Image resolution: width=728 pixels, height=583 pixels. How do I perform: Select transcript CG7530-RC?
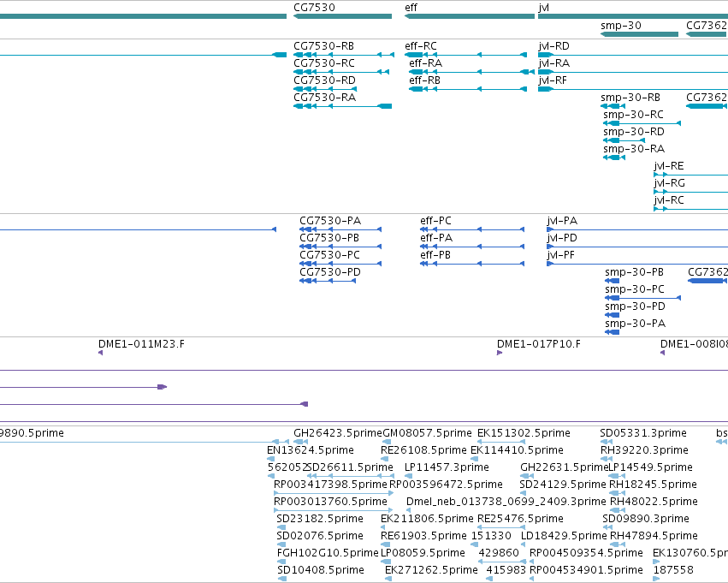click(324, 63)
